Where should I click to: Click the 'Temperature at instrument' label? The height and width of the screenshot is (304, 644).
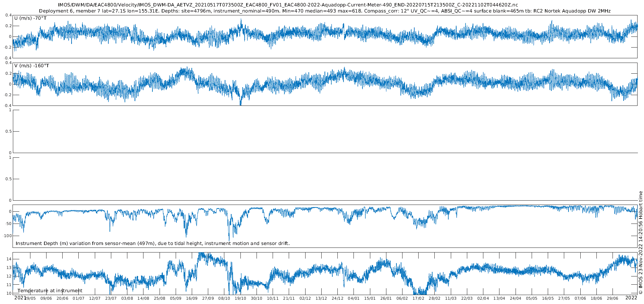[x=50, y=290]
